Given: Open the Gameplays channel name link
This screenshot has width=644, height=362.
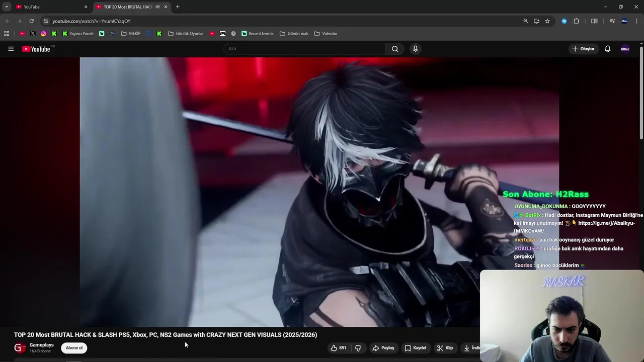Looking at the screenshot, I should point(42,345).
